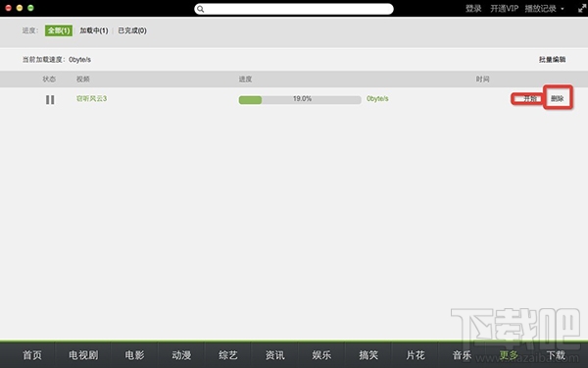The image size is (588, 368).
Task: Switch to the 搞笑 funny tab
Action: pyautogui.click(x=368, y=355)
